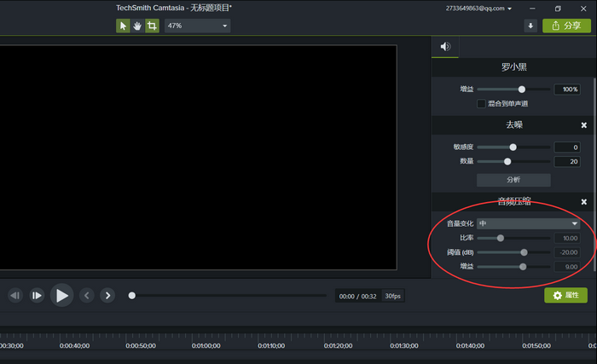The height and width of the screenshot is (364, 597).
Task: Jump to next clip with right chevron
Action: pos(107,296)
